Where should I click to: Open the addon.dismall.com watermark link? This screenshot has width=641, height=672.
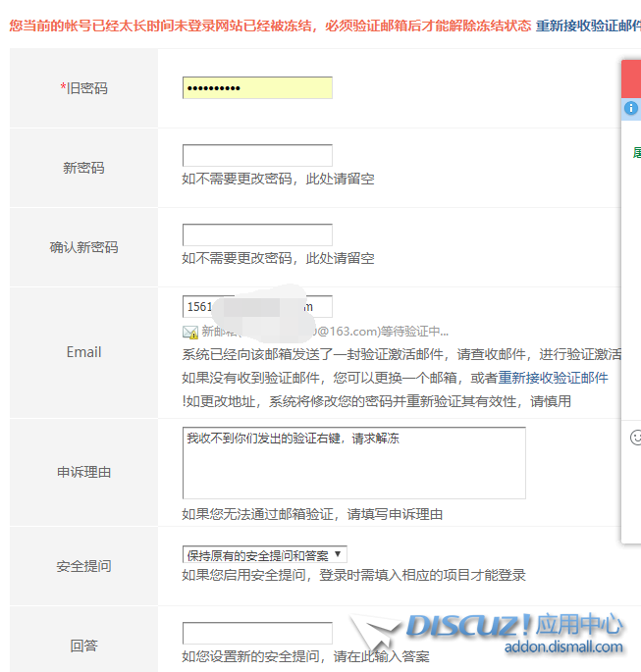click(x=563, y=646)
